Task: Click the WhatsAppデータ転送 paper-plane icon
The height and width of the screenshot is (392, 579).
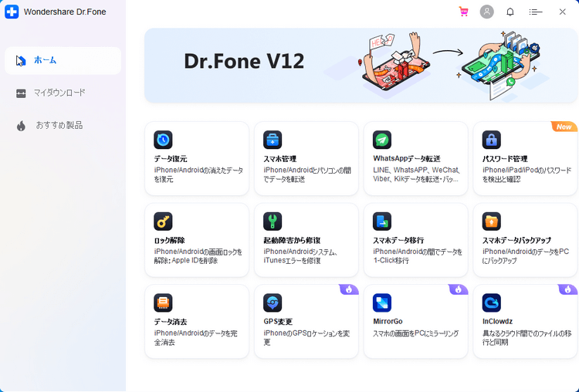Action: (382, 140)
